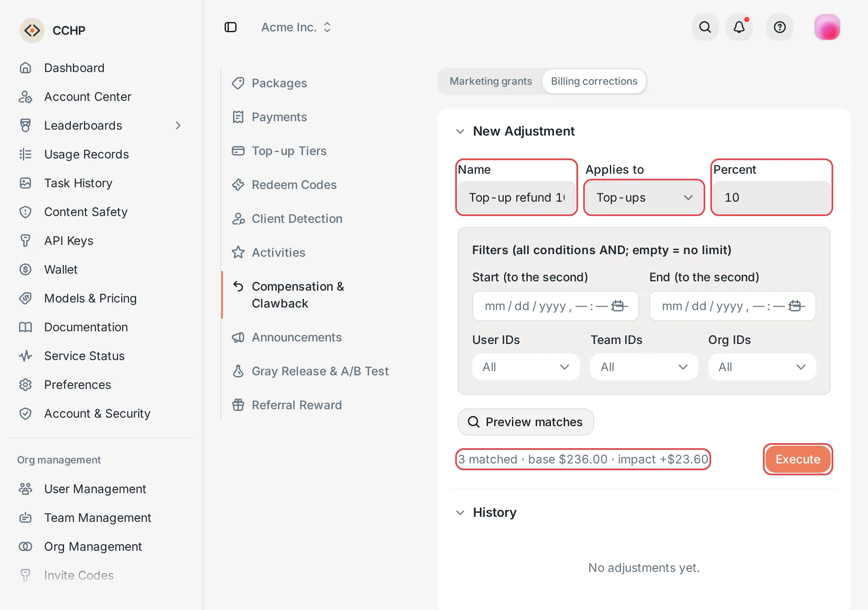Click the Activities star icon
This screenshot has width=868, height=610.
click(x=238, y=252)
